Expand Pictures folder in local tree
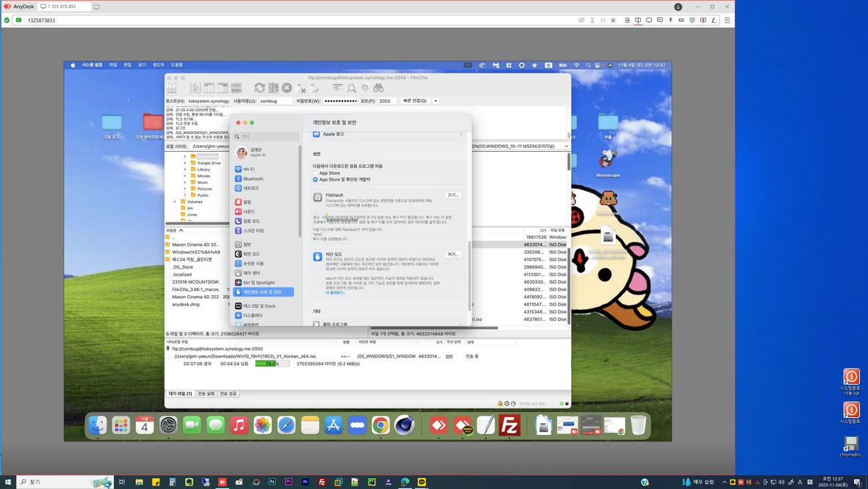This screenshot has height=489, width=868. (185, 189)
